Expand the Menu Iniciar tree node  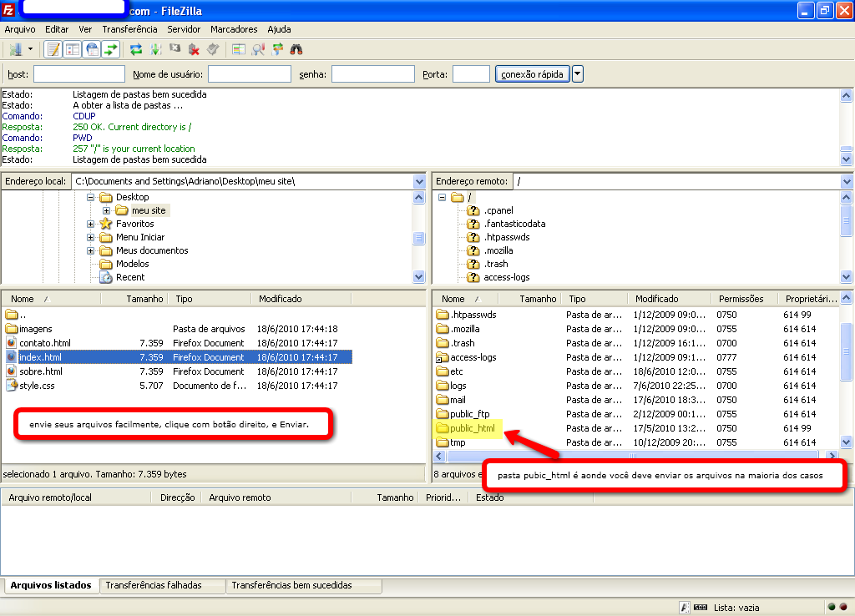pos(90,237)
